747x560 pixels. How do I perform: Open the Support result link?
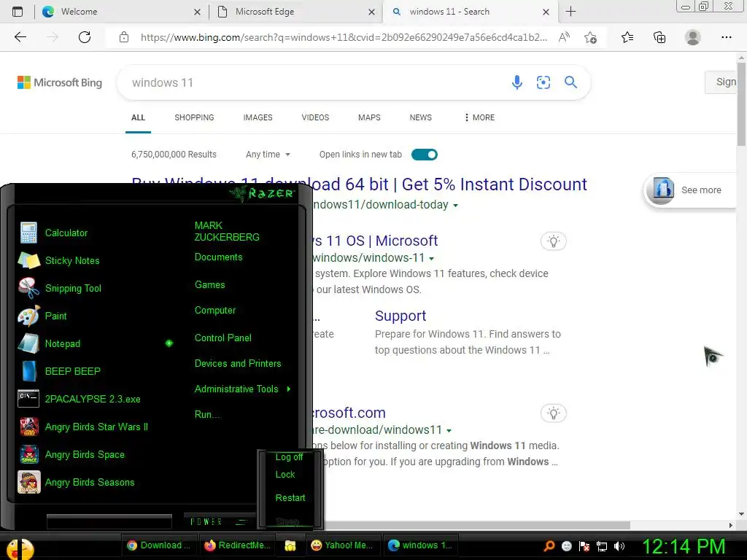pos(400,316)
